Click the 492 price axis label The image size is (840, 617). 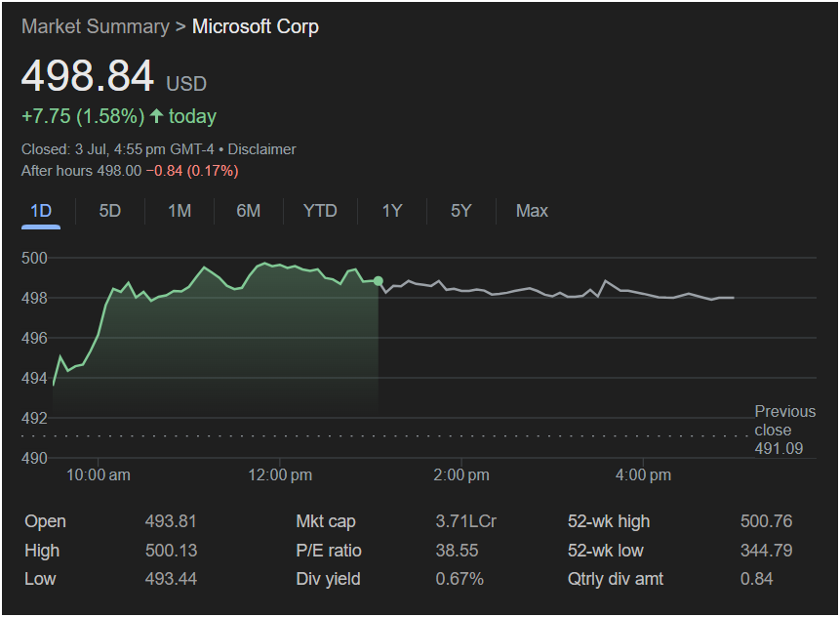(34, 418)
